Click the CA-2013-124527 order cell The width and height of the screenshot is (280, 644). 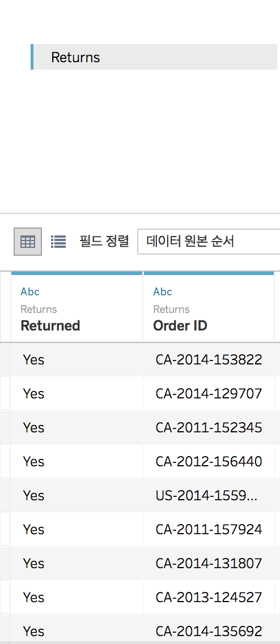(209, 597)
